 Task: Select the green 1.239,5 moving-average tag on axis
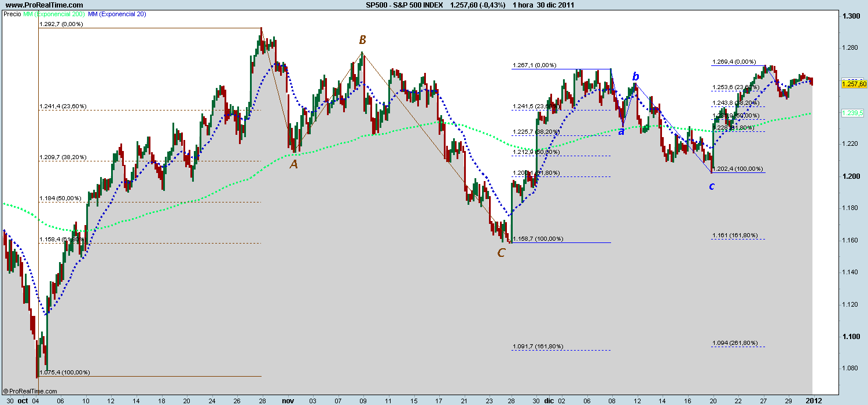pos(852,113)
